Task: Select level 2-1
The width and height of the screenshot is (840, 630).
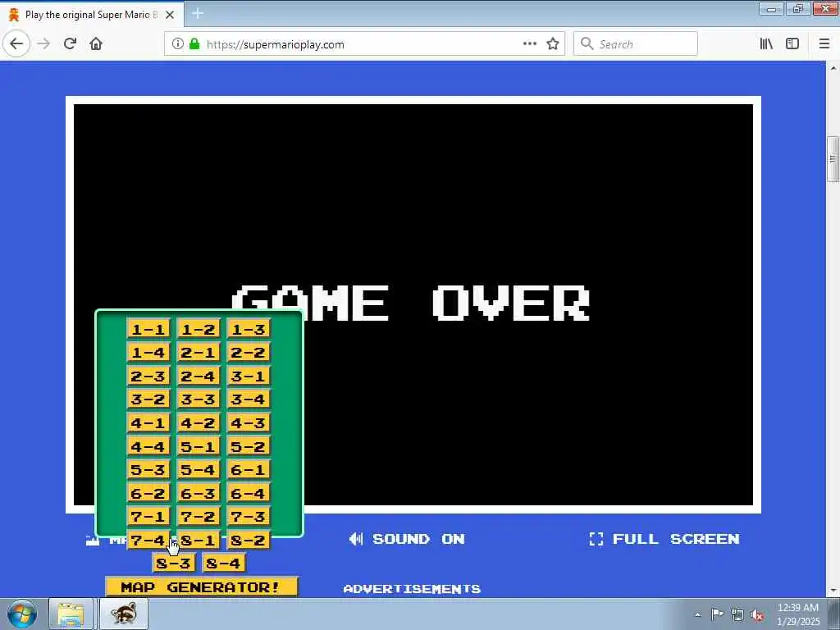Action: coord(199,353)
